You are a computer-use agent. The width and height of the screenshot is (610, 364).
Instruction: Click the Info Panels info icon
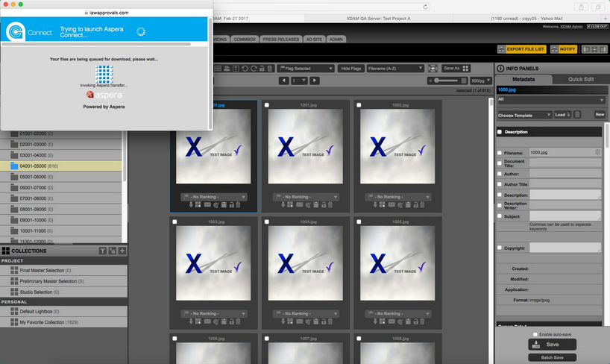[501, 69]
